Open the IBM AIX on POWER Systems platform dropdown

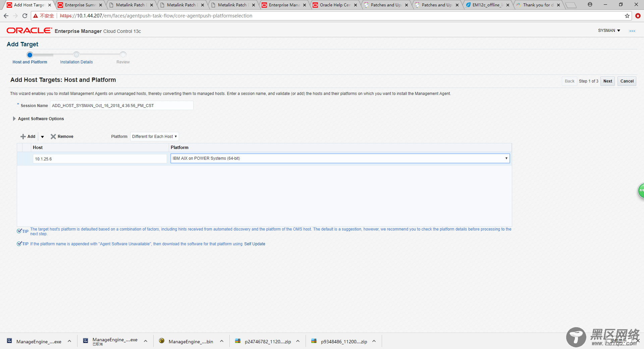(340, 158)
